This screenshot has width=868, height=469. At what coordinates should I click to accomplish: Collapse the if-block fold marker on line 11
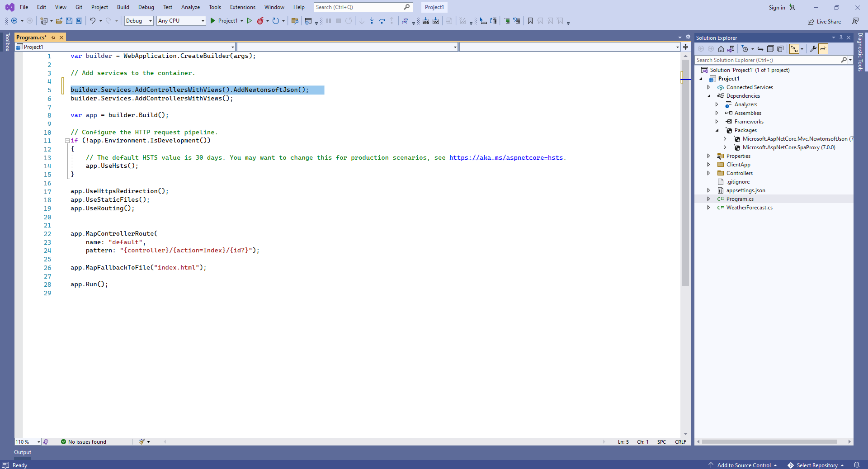coord(67,141)
